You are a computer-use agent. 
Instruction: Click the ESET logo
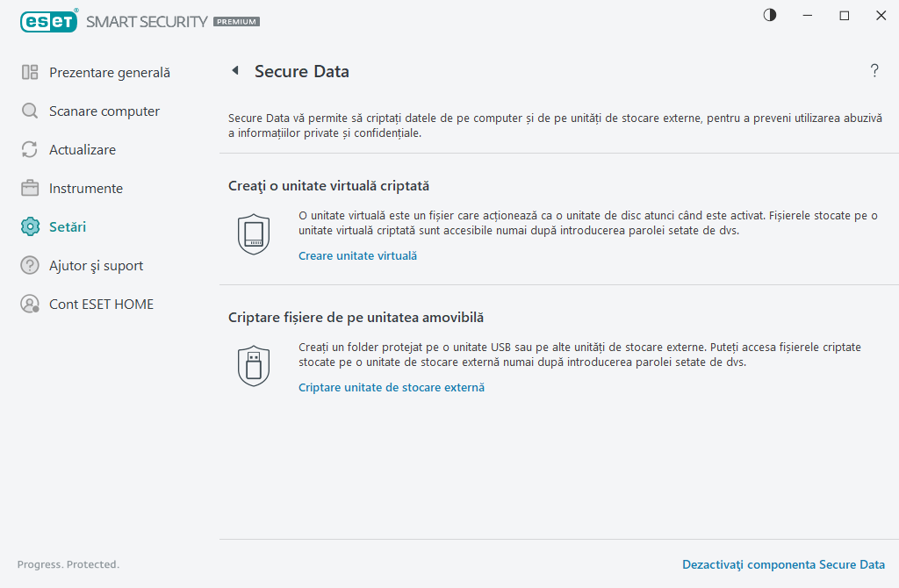tap(48, 21)
